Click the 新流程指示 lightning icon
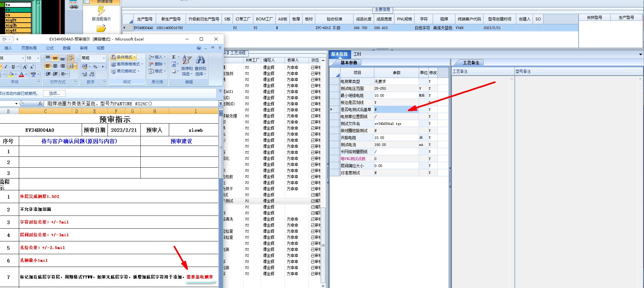 click(101, 11)
